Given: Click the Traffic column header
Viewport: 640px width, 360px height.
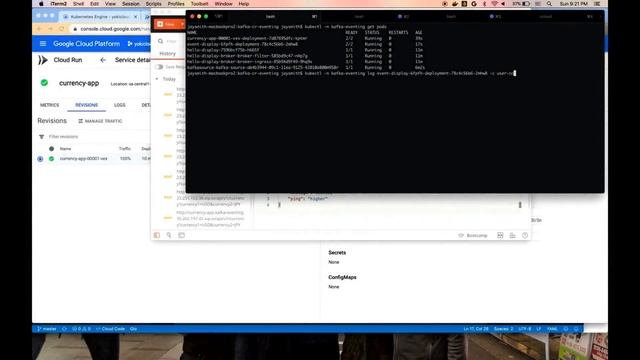Looking at the screenshot, I should point(125,149).
